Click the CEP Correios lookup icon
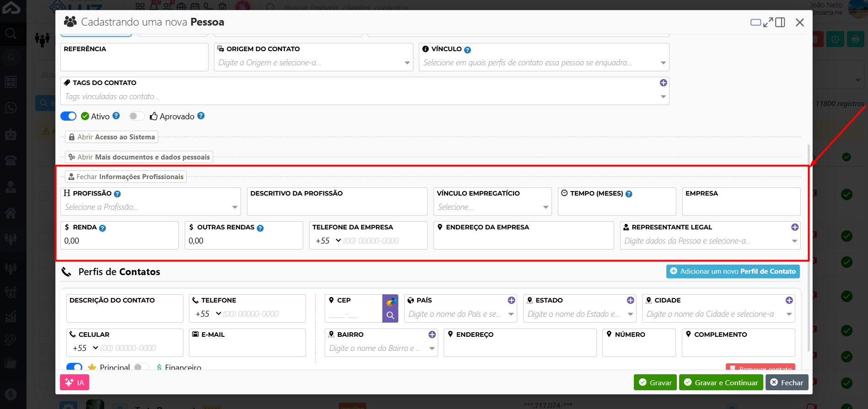The height and width of the screenshot is (409, 868). [390, 302]
